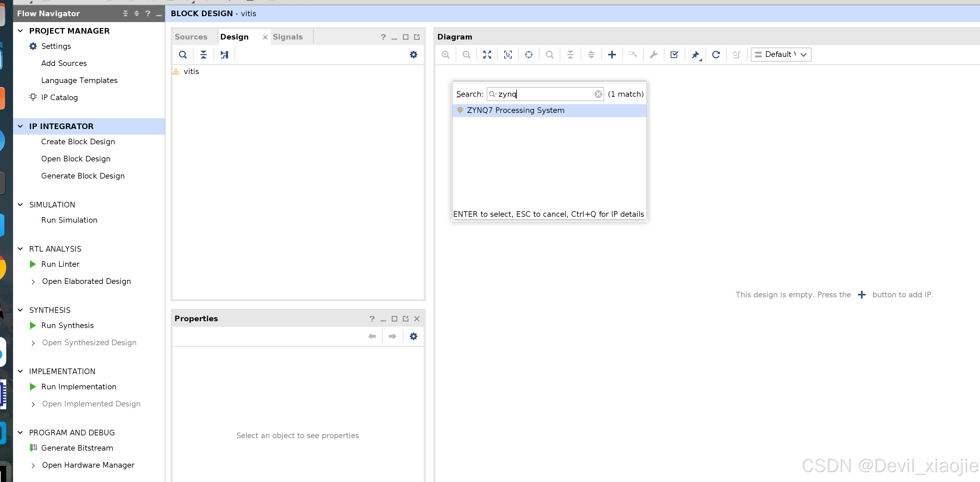
Task: Click the Regenerate Layout refresh icon
Action: [716, 54]
